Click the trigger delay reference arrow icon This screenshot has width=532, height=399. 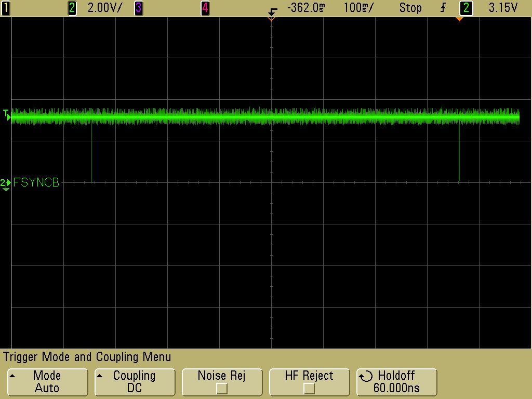point(272,12)
